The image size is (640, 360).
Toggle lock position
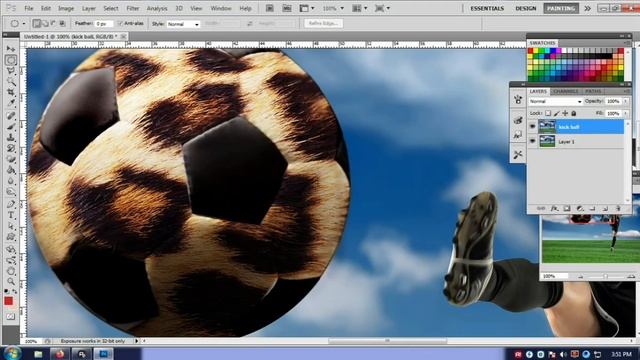point(565,113)
